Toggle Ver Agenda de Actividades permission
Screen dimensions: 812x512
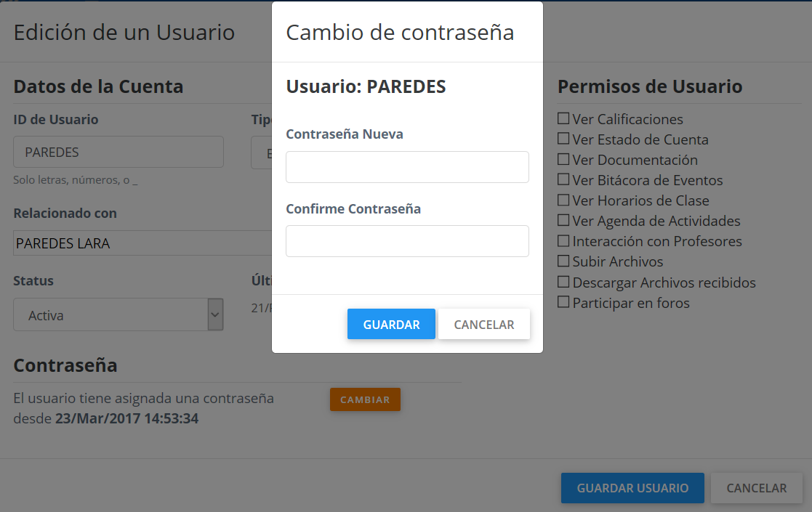pos(563,220)
